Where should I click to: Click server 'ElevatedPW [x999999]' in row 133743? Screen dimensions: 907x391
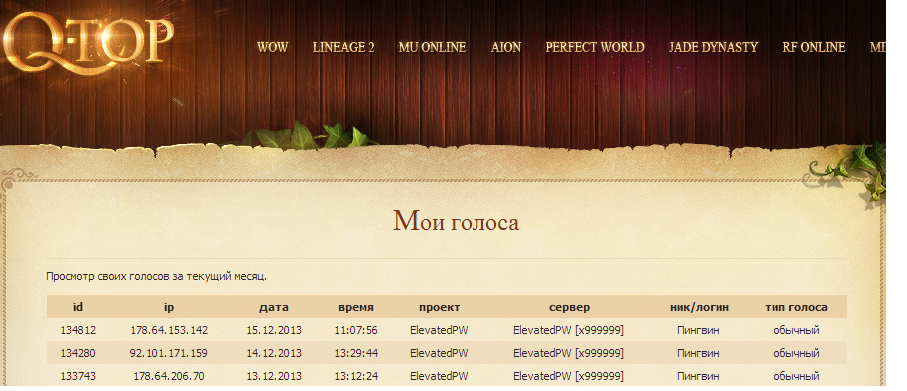coord(569,376)
